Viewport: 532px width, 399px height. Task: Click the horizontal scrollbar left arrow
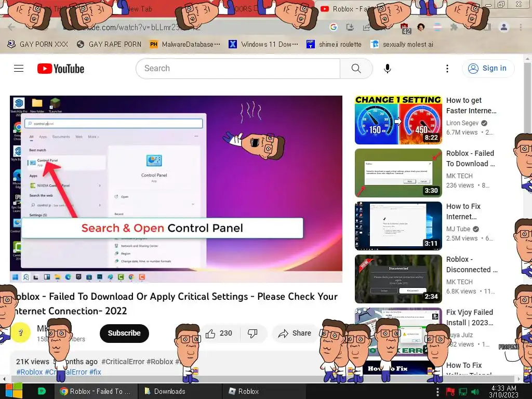coord(4,379)
